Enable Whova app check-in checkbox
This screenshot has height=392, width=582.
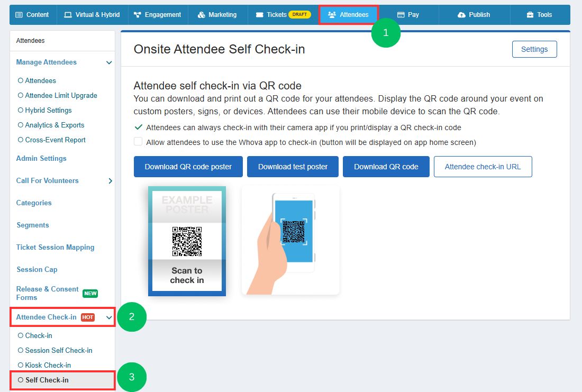pyautogui.click(x=138, y=141)
